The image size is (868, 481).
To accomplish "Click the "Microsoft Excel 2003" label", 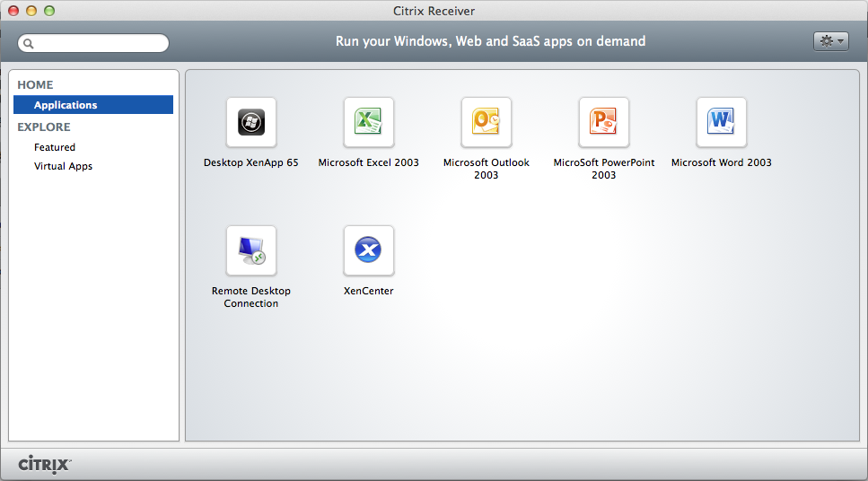I will coord(369,162).
